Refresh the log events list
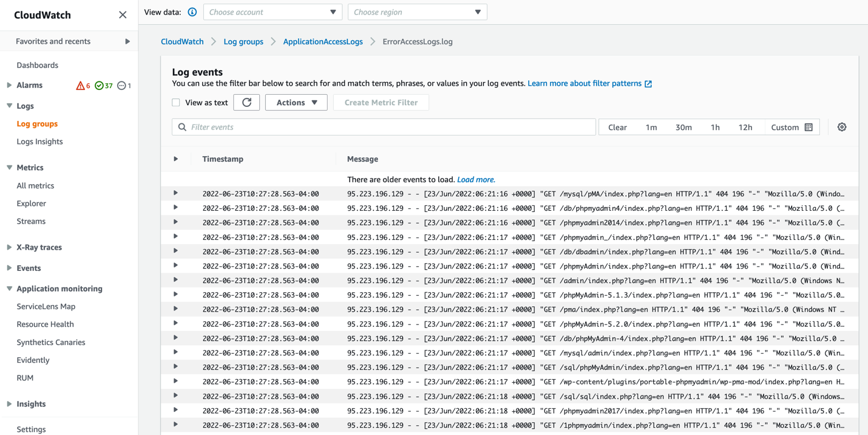Viewport: 868px width, 435px height. [x=246, y=102]
